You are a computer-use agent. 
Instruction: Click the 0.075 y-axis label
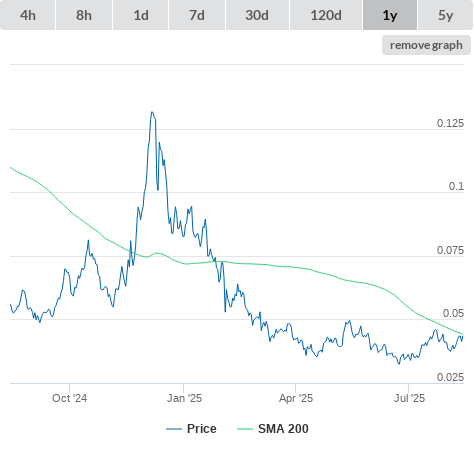[450, 250]
